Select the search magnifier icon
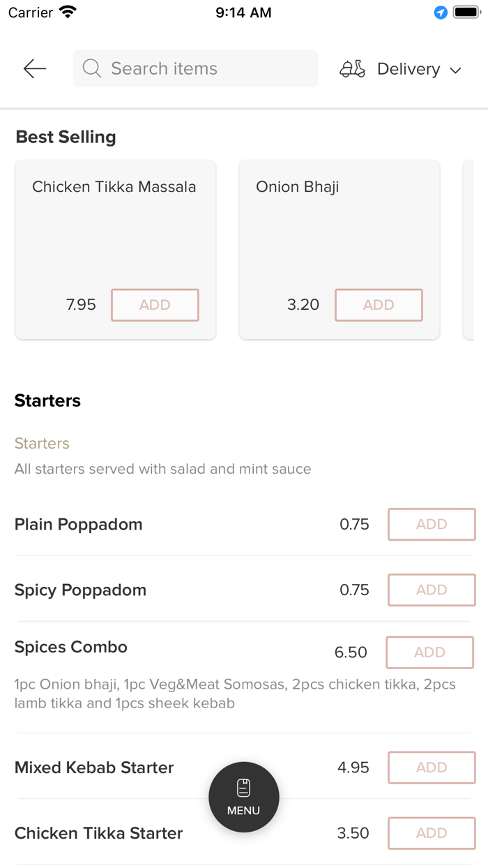Viewport: 488px width, 868px height. click(91, 68)
